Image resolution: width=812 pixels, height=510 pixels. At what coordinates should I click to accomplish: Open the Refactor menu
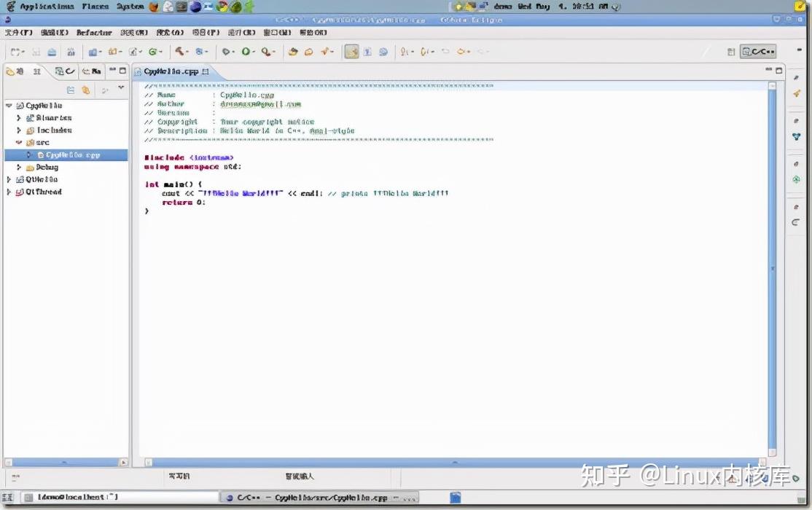click(x=94, y=32)
